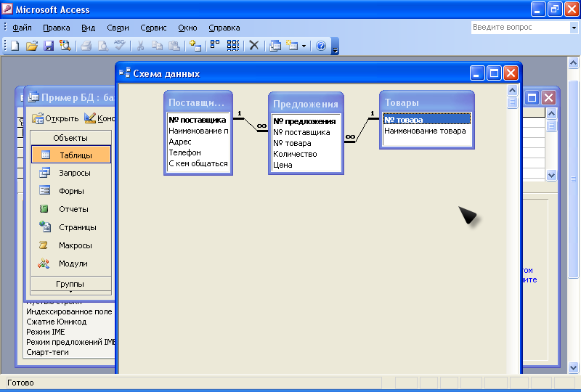Click the New Object toolbar icon
The image size is (581, 392).
click(x=293, y=46)
